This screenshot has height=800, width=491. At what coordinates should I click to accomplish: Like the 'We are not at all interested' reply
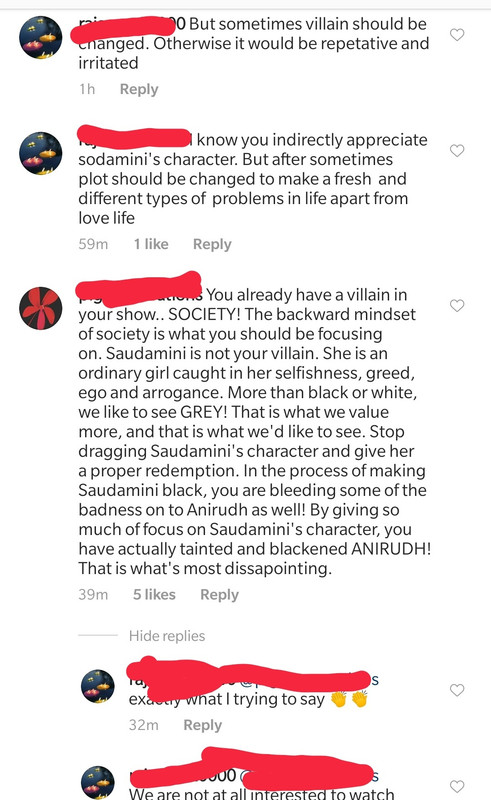tap(457, 786)
